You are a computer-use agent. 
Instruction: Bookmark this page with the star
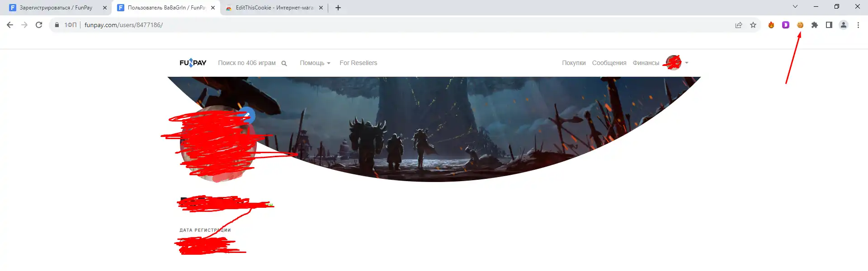pos(753,25)
